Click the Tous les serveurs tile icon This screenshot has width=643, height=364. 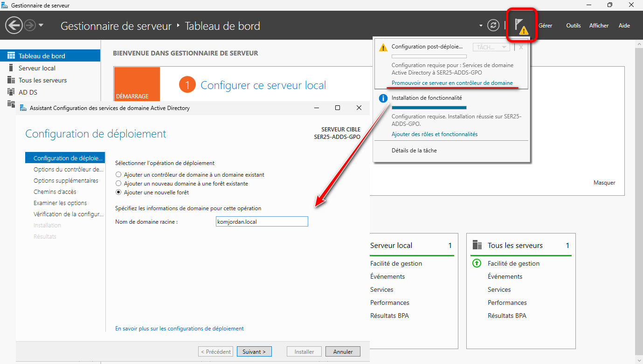(477, 245)
